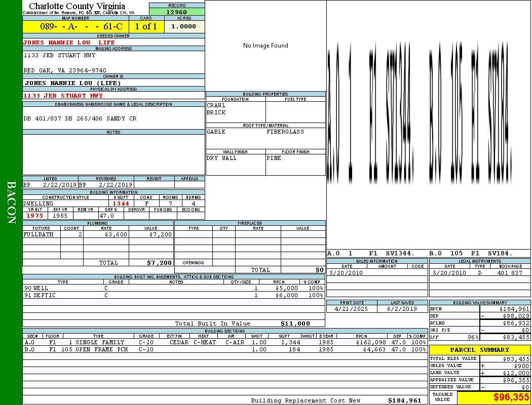Click APPRAISED VALUE $96,355
This screenshot has height=405, width=532.
pos(516,380)
